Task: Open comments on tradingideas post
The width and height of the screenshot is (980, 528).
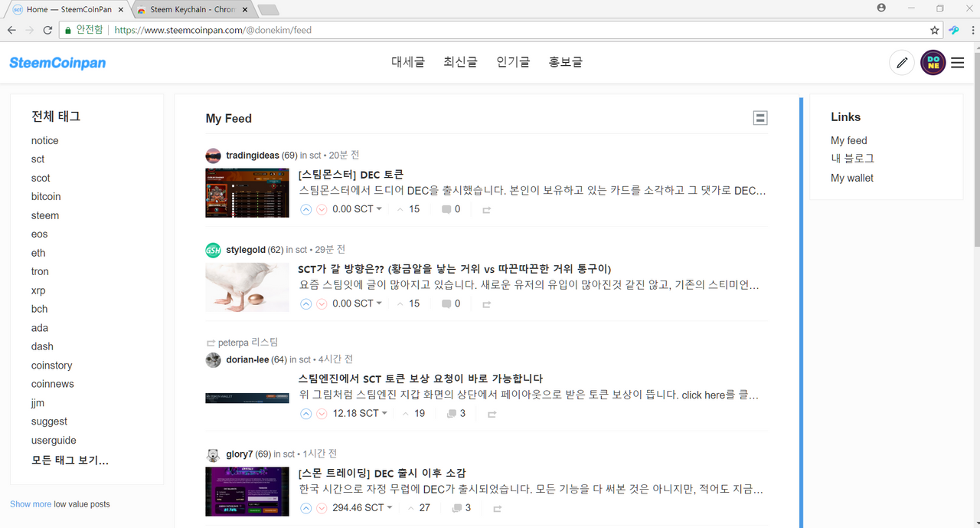Action: 451,209
